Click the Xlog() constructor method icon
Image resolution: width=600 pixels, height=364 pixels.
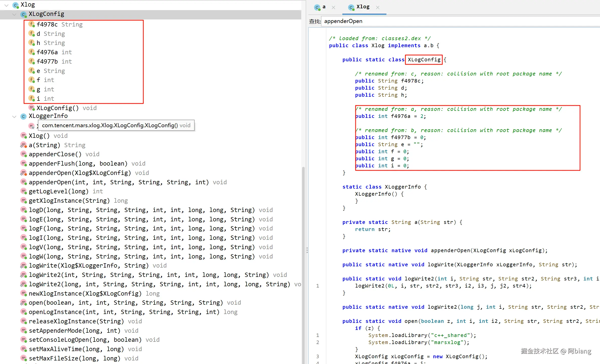24,136
